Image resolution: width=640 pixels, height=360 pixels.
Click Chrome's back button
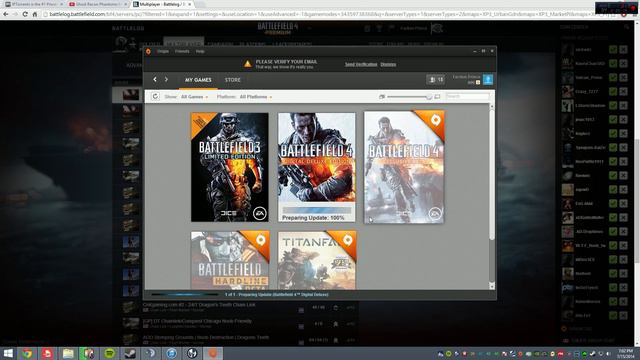click(x=6, y=14)
